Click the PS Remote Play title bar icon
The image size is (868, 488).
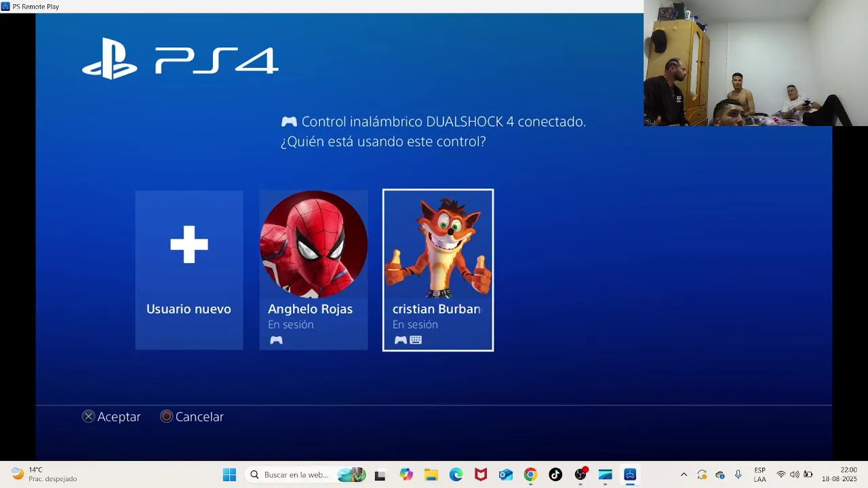[x=5, y=6]
